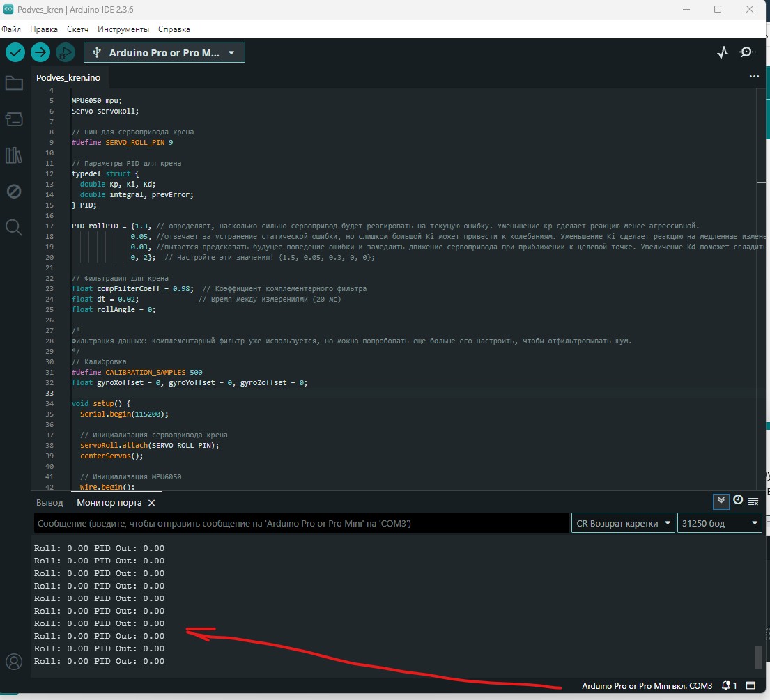Click the Upload arrow icon
Viewport: 770px width, 700px height.
click(40, 52)
